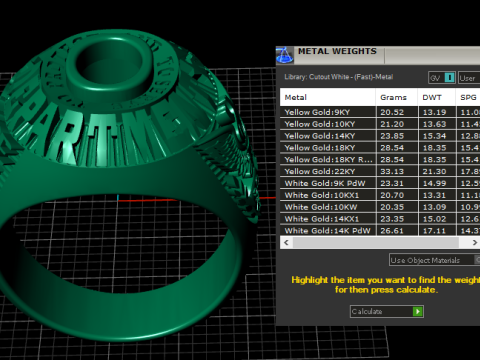
Task: Click the 21.30 DWT cell
Action: (x=437, y=171)
